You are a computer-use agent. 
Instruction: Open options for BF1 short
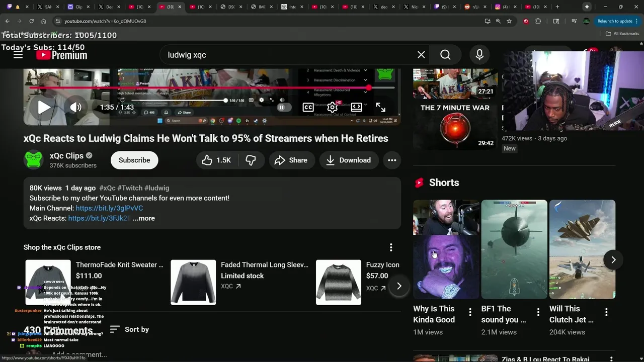point(538,312)
